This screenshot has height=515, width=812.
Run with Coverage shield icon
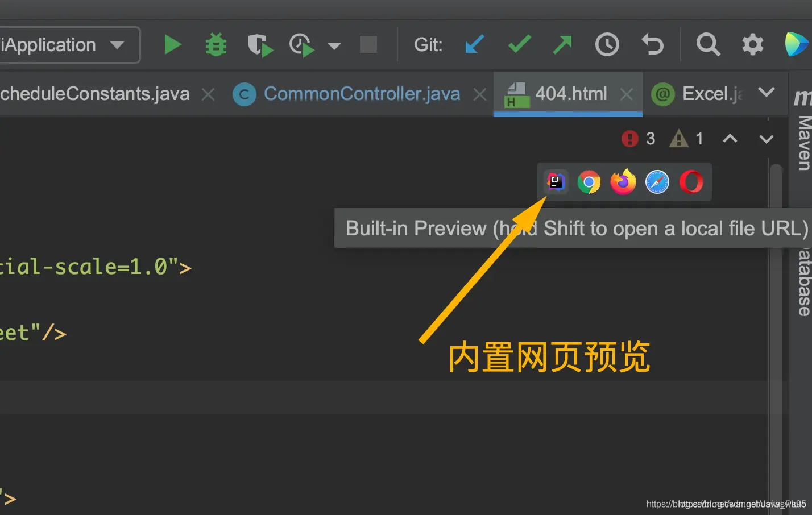point(260,45)
